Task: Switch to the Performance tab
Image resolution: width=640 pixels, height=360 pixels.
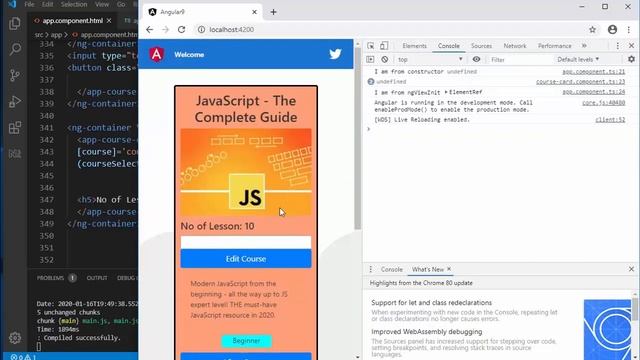Action: point(554,46)
